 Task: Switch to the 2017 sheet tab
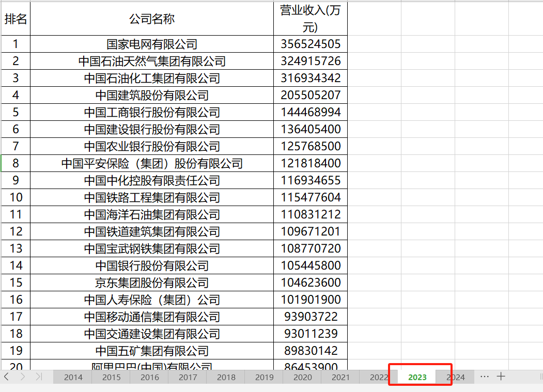pyautogui.click(x=188, y=377)
